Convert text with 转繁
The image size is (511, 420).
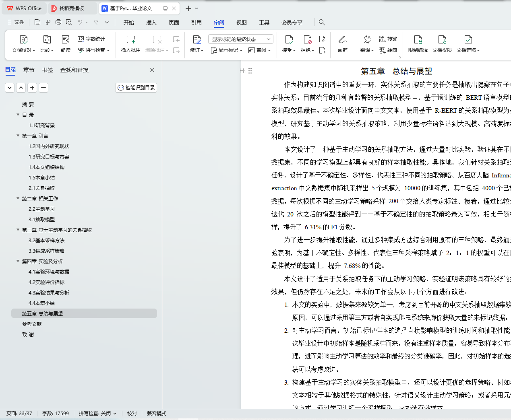point(388,39)
